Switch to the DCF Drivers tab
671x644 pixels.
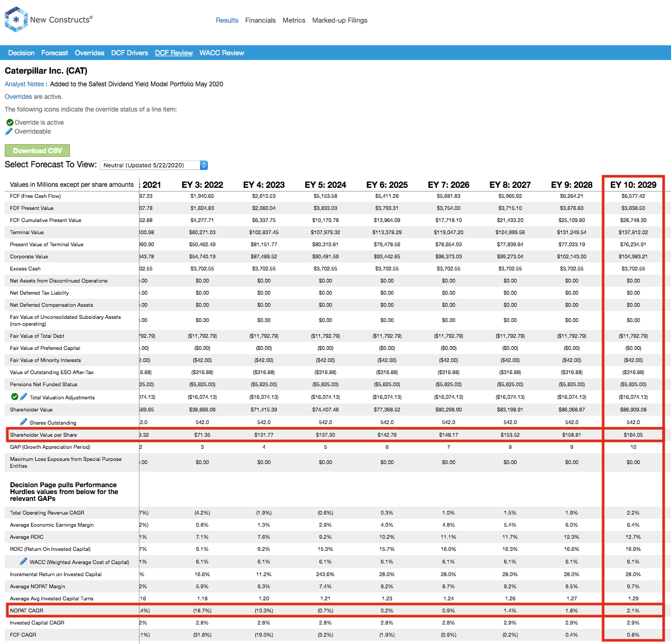pos(129,53)
